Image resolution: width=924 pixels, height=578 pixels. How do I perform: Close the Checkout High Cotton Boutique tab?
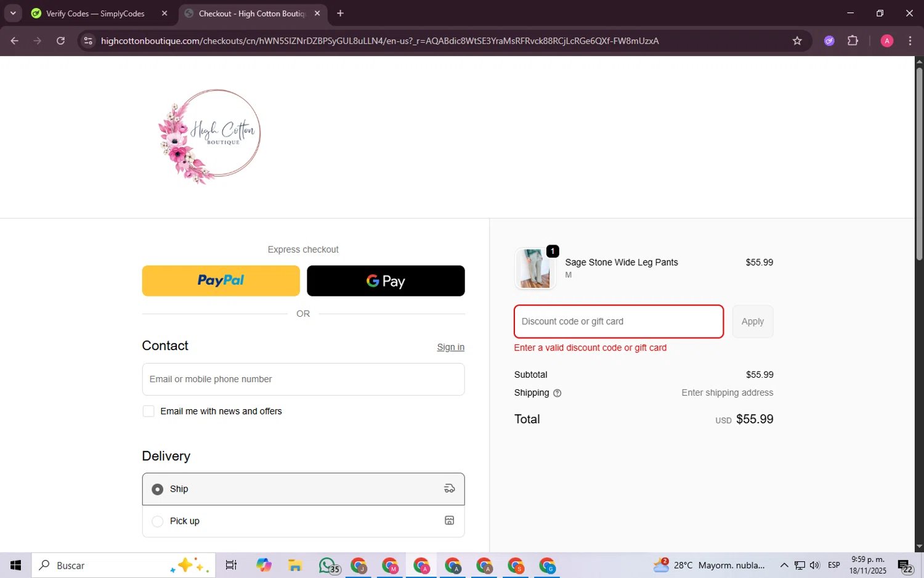pyautogui.click(x=317, y=14)
